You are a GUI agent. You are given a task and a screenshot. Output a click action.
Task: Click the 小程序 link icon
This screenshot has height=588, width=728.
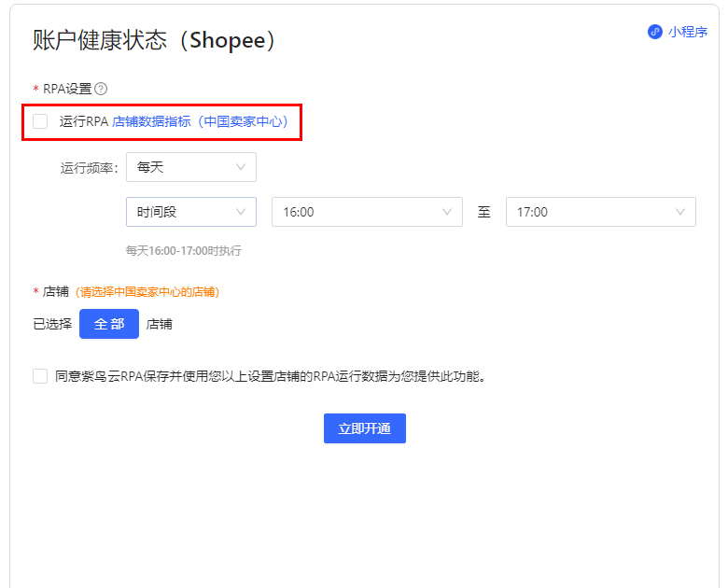pyautogui.click(x=654, y=32)
